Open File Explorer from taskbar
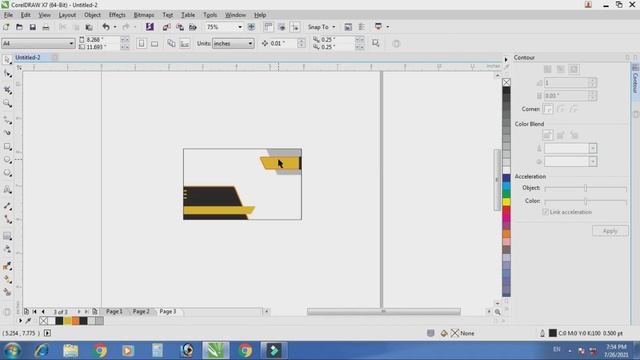 [71, 351]
